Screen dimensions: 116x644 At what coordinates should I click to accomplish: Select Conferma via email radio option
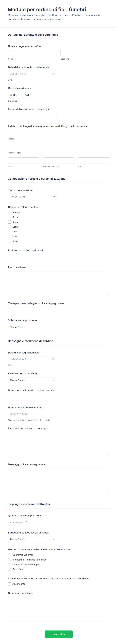[x=9, y=555]
